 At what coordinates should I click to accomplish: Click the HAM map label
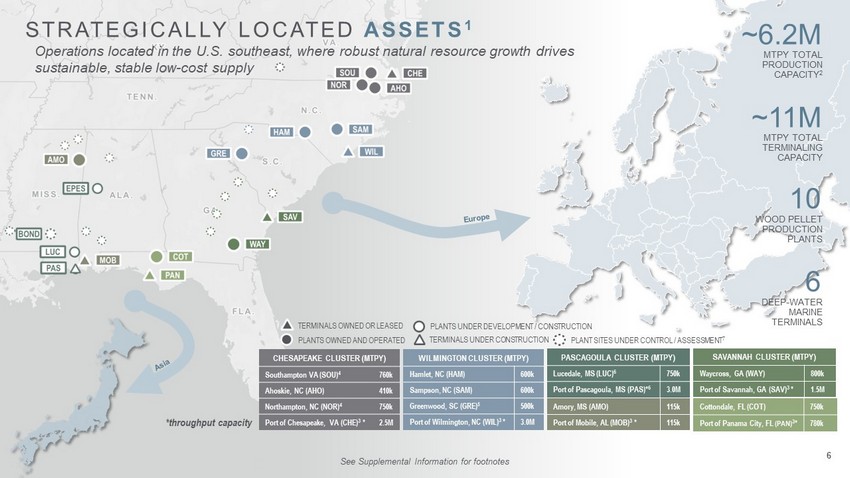pos(282,132)
